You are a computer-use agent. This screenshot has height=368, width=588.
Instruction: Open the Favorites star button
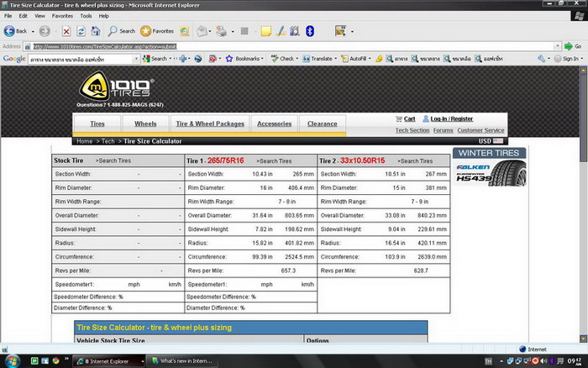tap(157, 31)
